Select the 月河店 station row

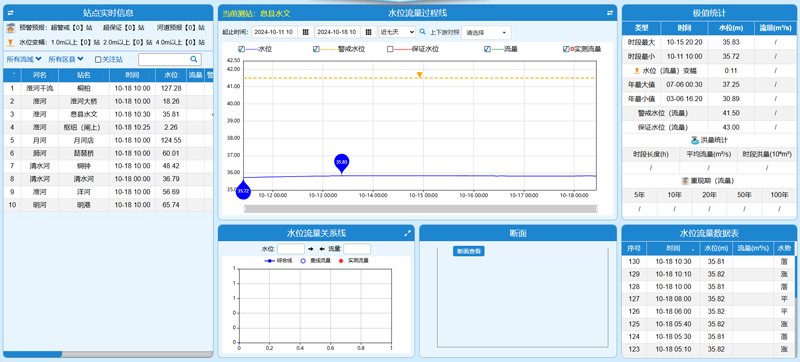coord(108,140)
